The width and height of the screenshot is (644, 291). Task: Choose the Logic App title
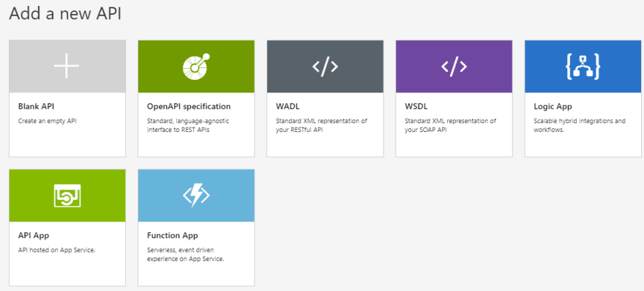(x=553, y=106)
